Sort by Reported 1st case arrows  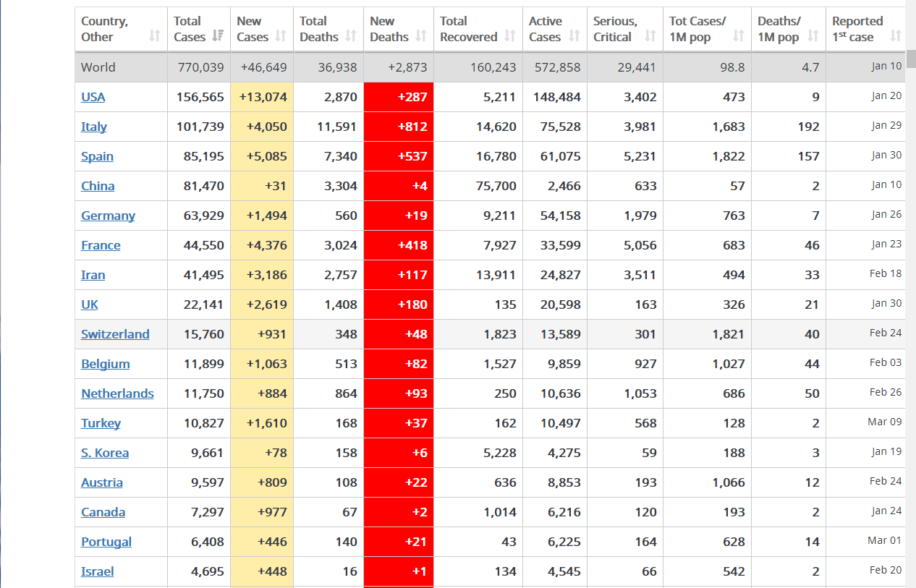point(896,37)
